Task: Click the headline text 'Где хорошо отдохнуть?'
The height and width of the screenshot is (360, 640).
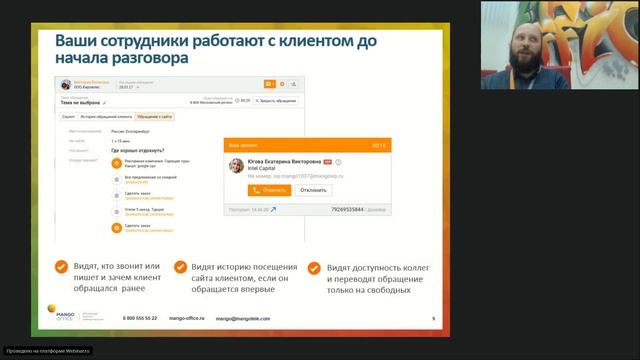Action: pyautogui.click(x=138, y=151)
